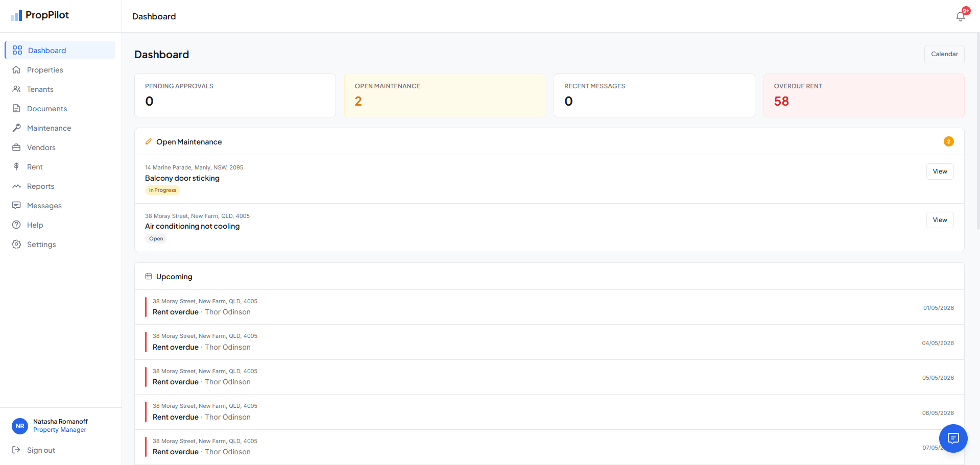Click the Reports chart icon

[16, 186]
